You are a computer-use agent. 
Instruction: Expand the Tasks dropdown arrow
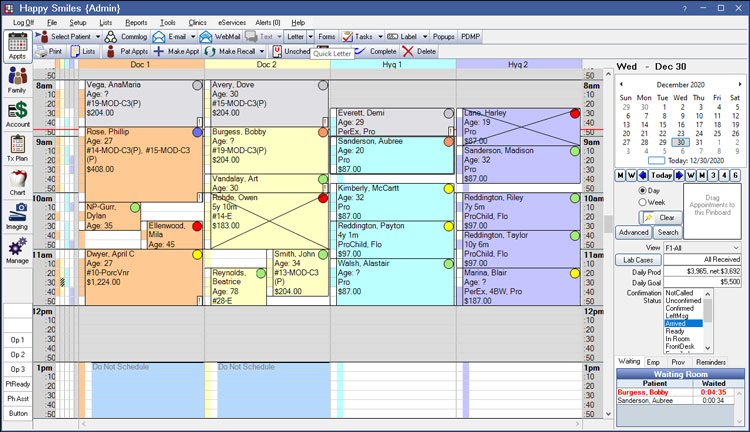point(378,36)
